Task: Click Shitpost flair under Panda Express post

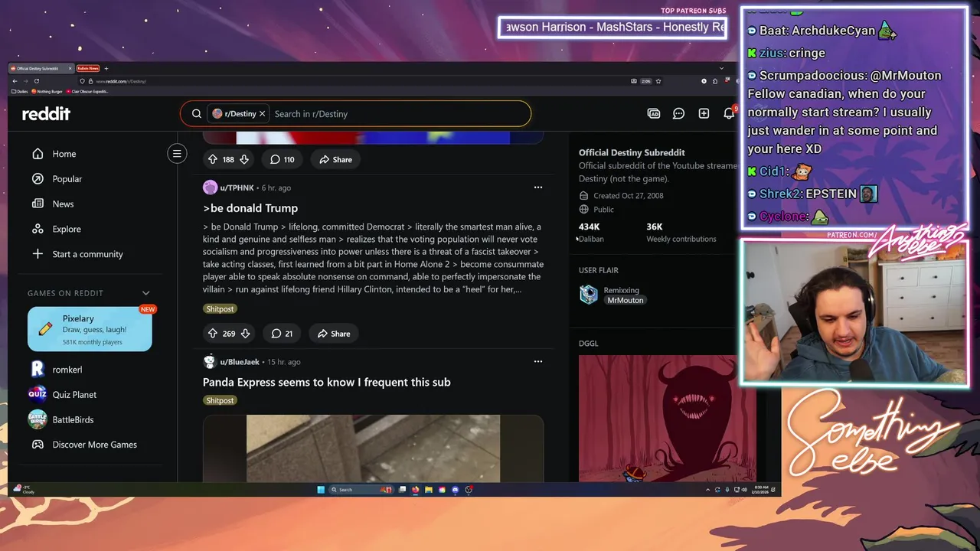Action: pyautogui.click(x=220, y=400)
